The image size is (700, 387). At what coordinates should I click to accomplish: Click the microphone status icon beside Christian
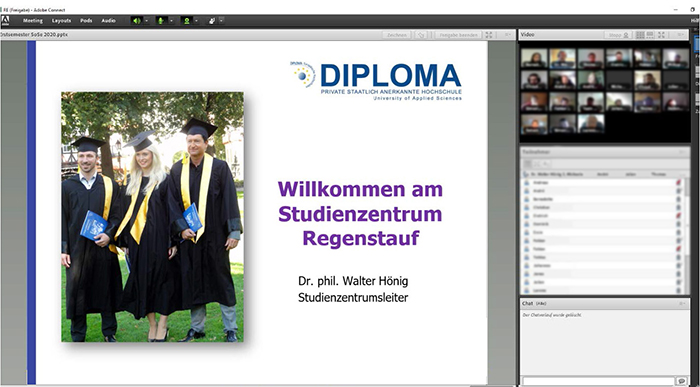[679, 208]
